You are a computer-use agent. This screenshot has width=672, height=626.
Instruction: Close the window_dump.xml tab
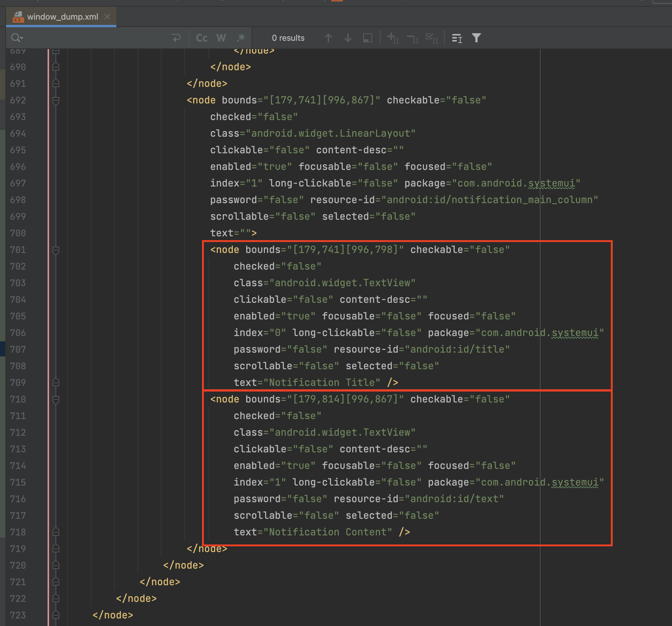[x=107, y=17]
